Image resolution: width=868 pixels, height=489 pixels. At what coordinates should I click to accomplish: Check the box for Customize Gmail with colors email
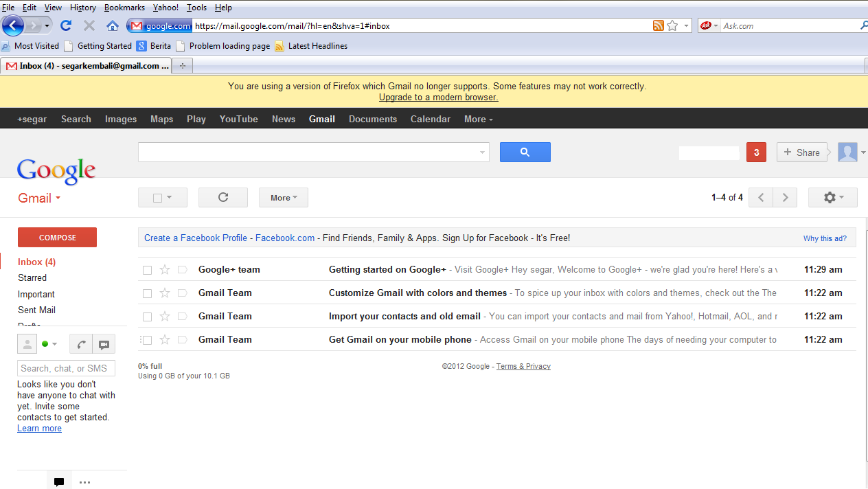[147, 293]
